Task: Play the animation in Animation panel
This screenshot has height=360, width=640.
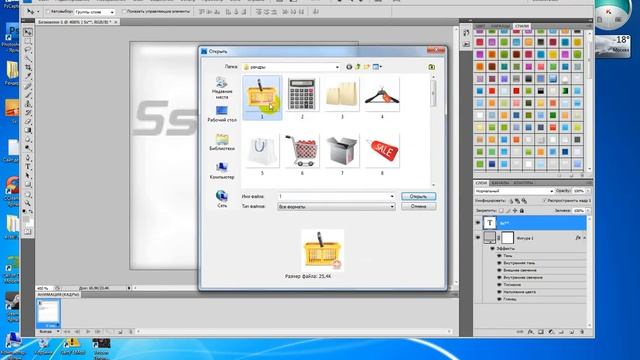Action: 88,332
